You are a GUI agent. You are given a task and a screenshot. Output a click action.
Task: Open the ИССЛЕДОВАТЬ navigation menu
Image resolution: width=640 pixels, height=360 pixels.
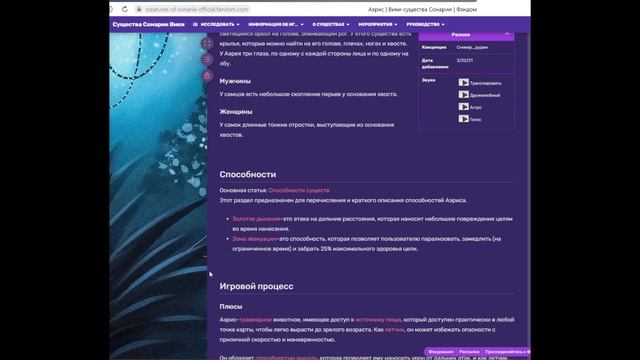(x=220, y=24)
